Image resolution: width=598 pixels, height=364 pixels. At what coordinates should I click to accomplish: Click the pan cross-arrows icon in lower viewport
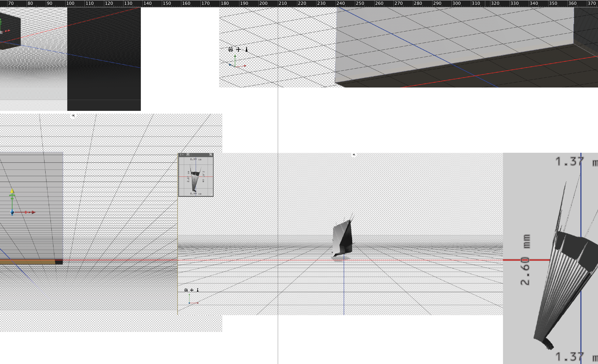192,290
